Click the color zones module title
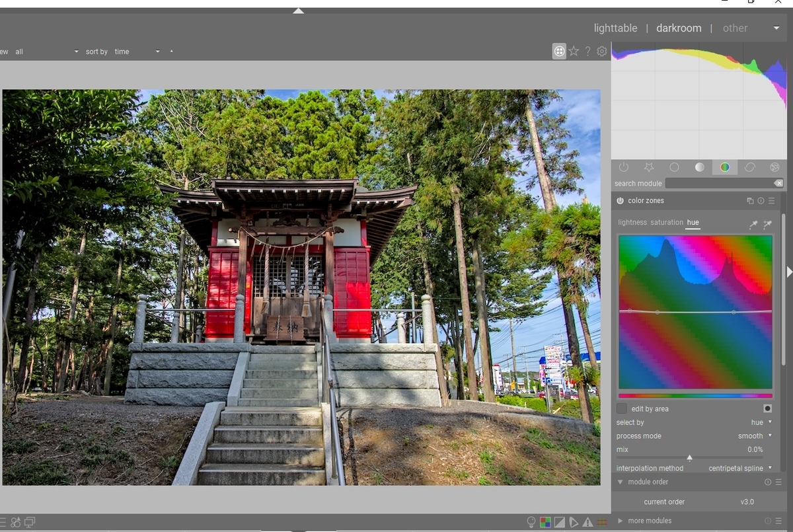The width and height of the screenshot is (793, 532). tap(646, 201)
